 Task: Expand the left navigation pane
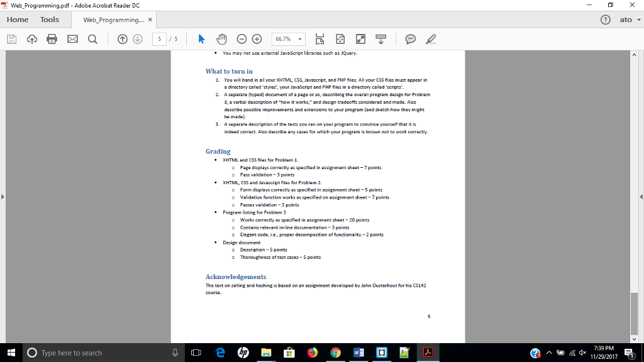(3, 197)
